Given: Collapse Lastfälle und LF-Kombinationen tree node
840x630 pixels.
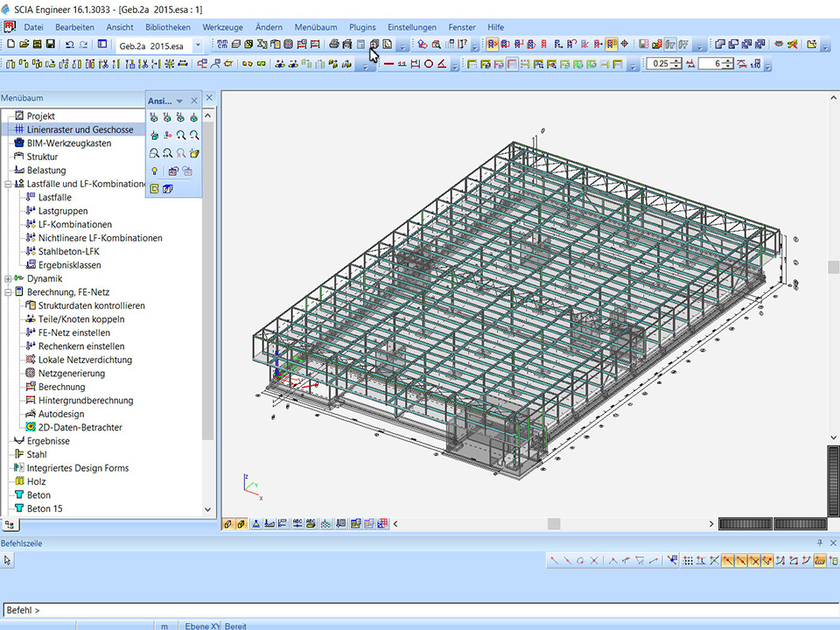Looking at the screenshot, I should [x=8, y=184].
